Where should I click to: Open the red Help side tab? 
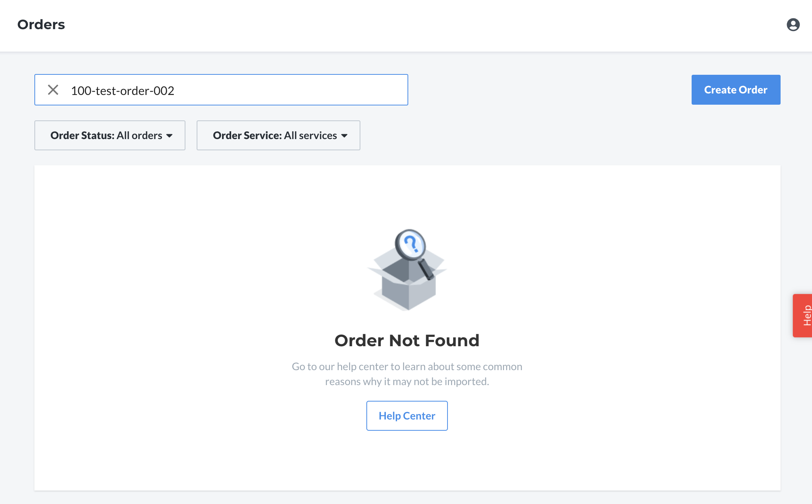tap(803, 316)
